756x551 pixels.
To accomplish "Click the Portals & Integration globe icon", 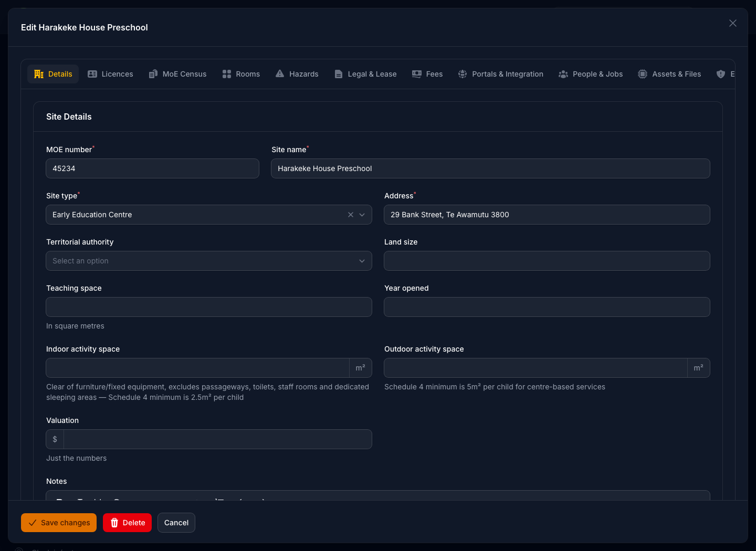I will 463,74.
